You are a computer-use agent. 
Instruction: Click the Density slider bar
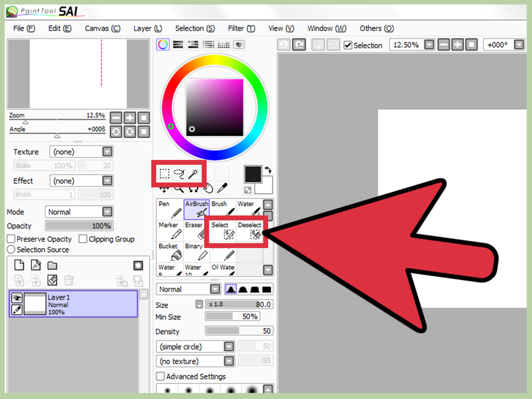pyautogui.click(x=239, y=331)
